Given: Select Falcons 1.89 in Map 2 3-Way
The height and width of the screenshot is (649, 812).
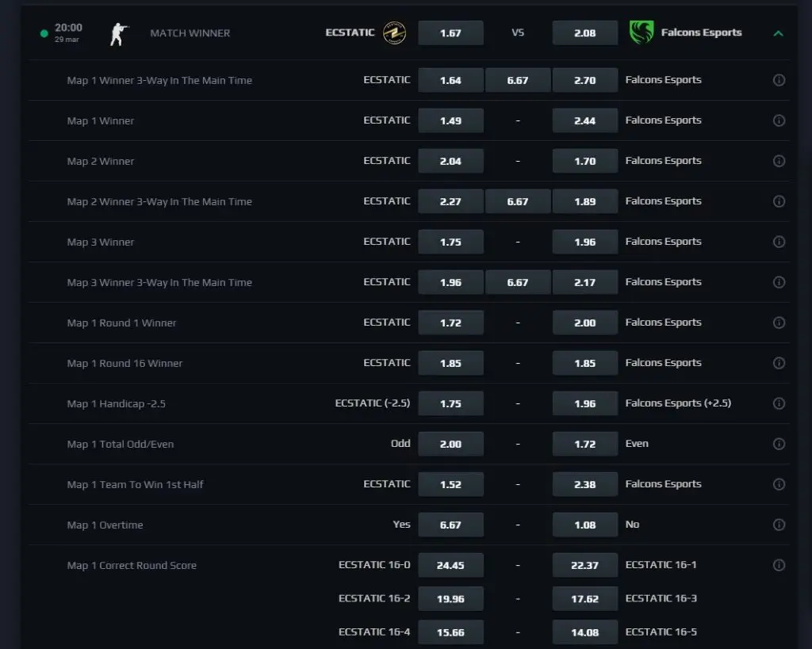Looking at the screenshot, I should pyautogui.click(x=584, y=201).
